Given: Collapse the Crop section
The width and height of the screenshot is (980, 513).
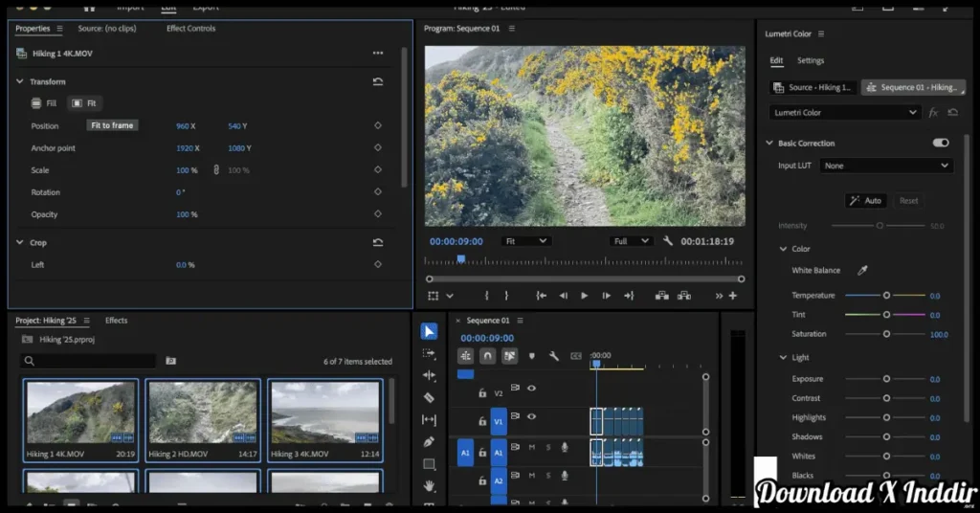Looking at the screenshot, I should [x=19, y=242].
